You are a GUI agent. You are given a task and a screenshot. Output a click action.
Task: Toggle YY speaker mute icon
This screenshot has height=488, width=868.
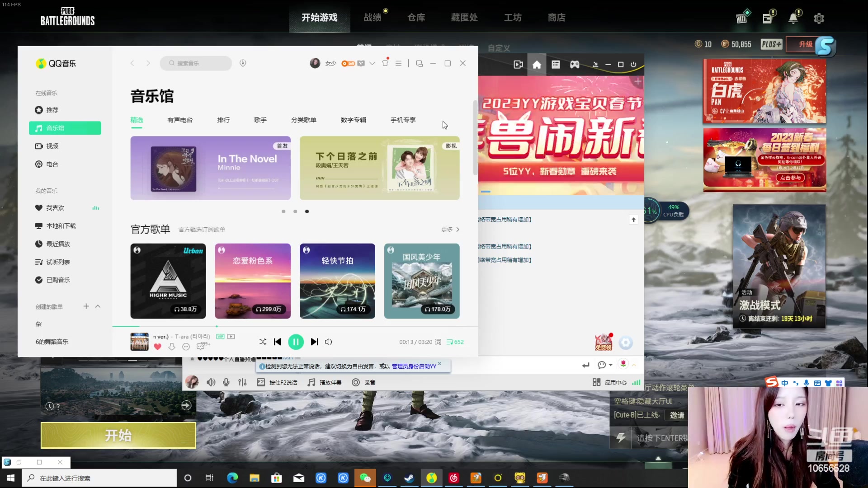pyautogui.click(x=211, y=382)
